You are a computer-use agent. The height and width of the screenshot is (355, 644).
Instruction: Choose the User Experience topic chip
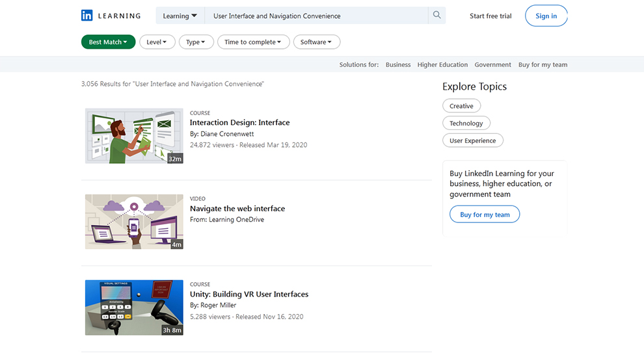472,140
